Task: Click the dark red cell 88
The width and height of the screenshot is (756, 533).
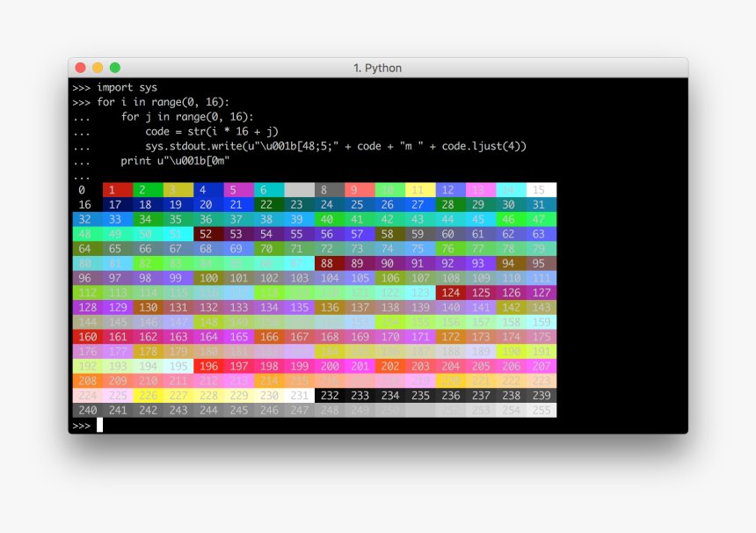Action: pos(330,263)
